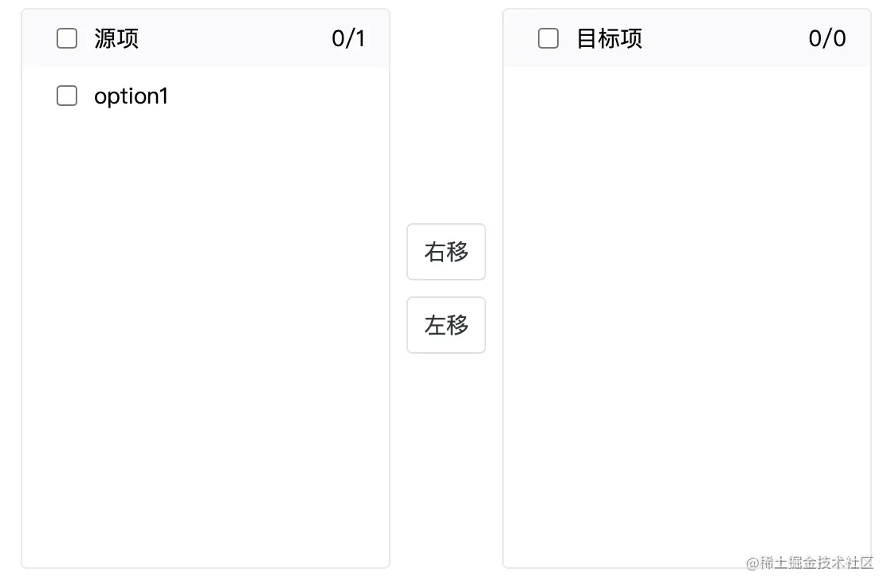
Task: Click the 右移 button
Action: (x=446, y=252)
